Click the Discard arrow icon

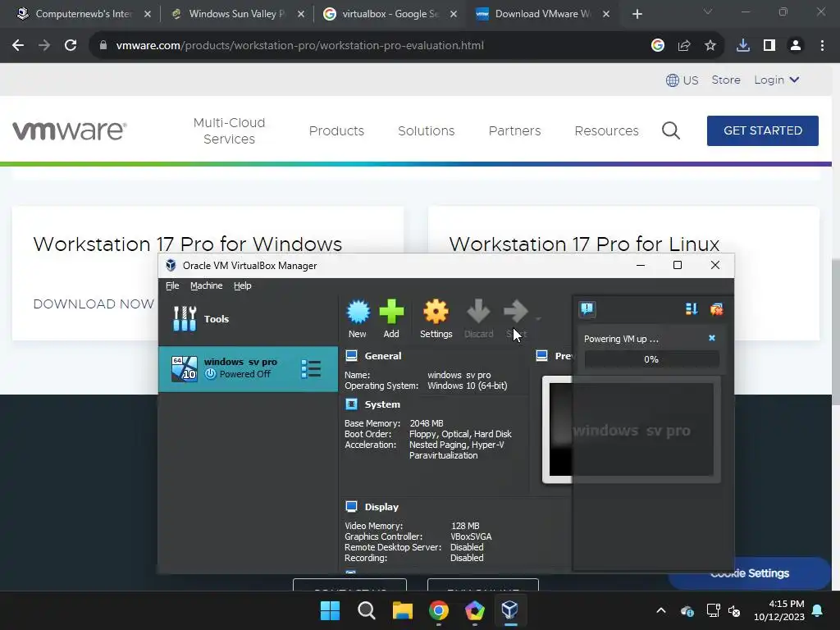point(478,319)
